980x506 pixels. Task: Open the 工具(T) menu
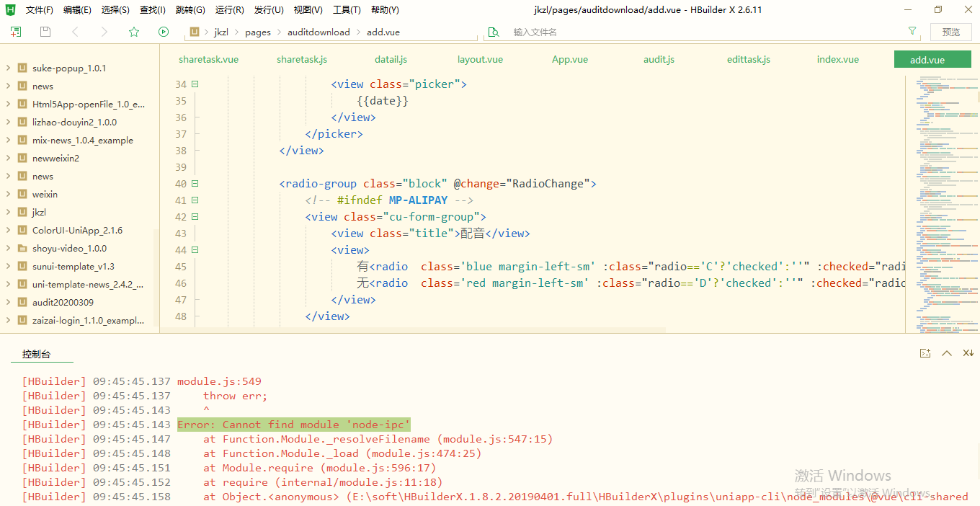click(x=347, y=9)
